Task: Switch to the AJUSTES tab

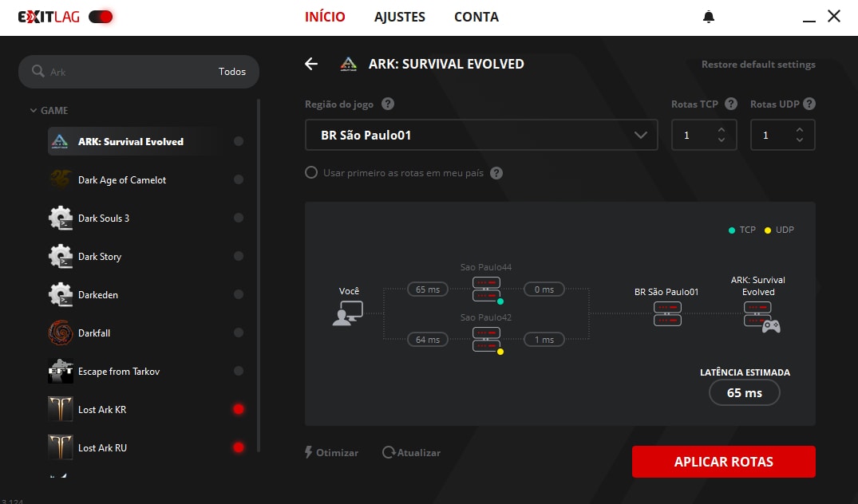Action: pyautogui.click(x=400, y=17)
